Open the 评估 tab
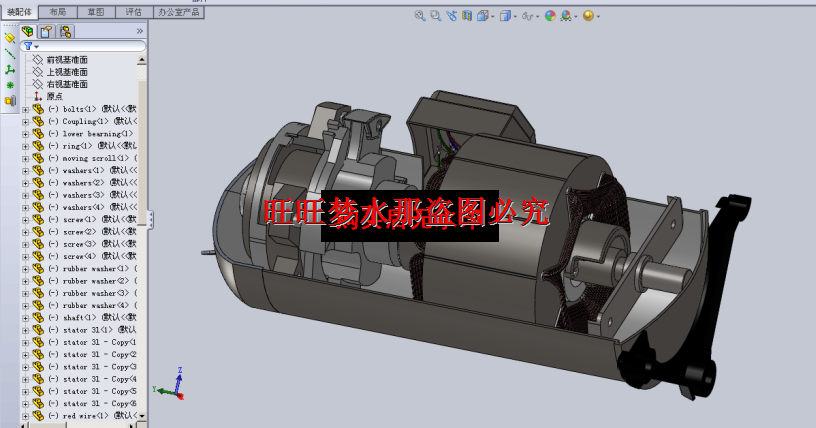The image size is (816, 428). point(132,12)
